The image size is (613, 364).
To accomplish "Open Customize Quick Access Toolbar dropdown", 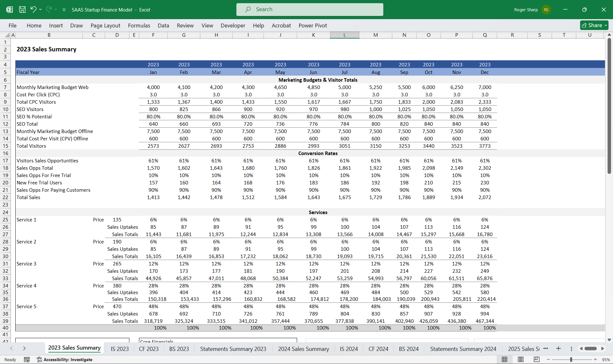I will [64, 10].
